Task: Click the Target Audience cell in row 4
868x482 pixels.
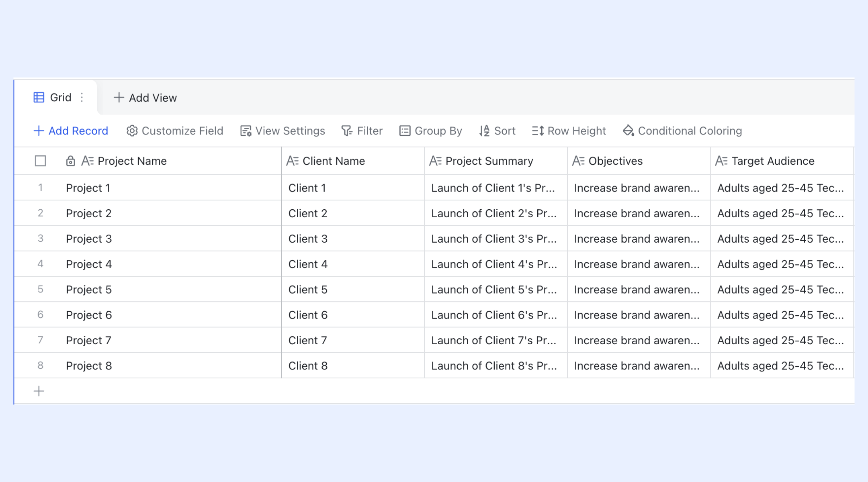Action: tap(782, 264)
